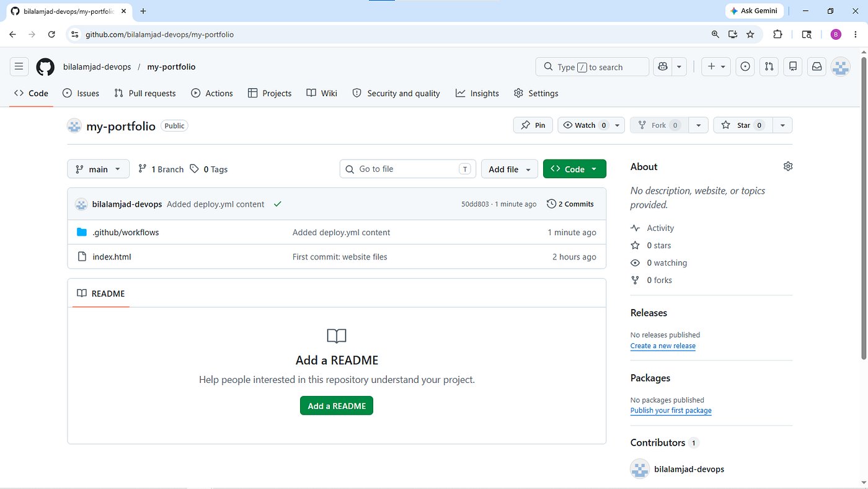The height and width of the screenshot is (489, 868).
Task: Open the header issues icon
Action: pos(745,67)
